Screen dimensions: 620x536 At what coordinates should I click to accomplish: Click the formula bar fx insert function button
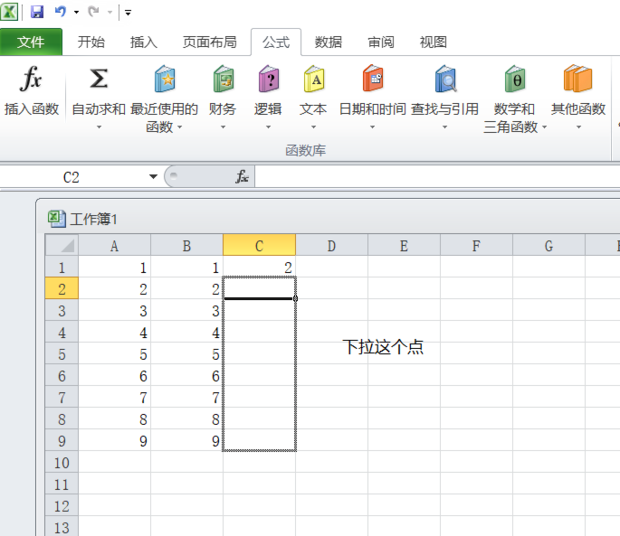pos(242,176)
